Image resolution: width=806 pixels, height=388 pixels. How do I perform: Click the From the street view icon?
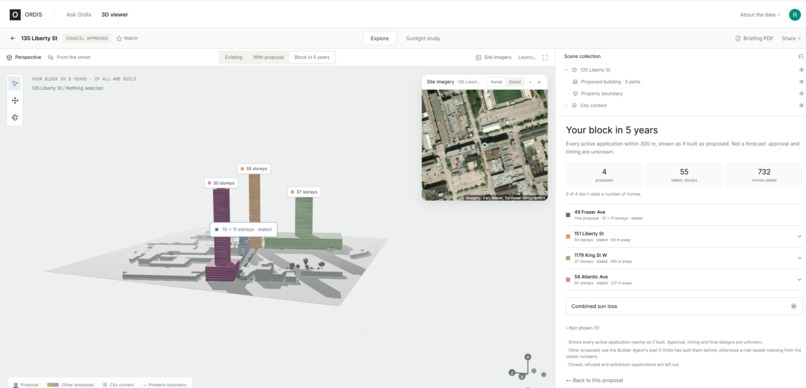(x=51, y=58)
